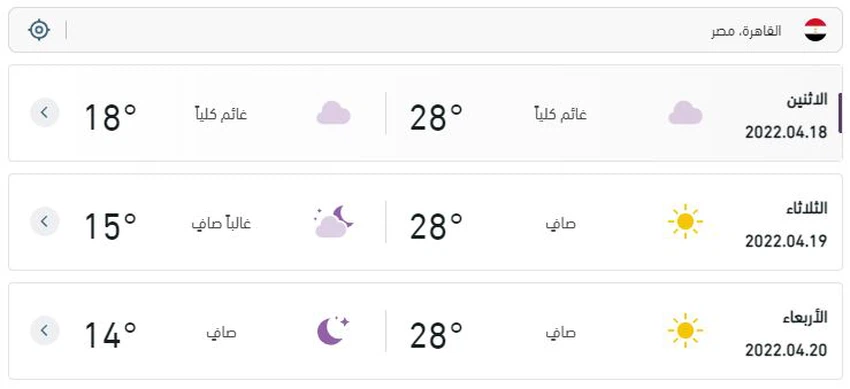The image size is (850, 389).
Task: Click Monday's low temperature 18°
Action: point(111,117)
